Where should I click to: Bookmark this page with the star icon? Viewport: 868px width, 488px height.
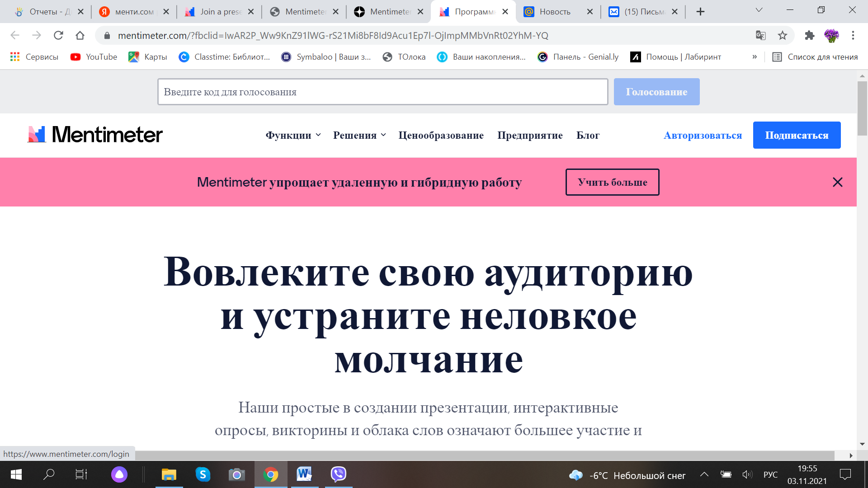783,35
